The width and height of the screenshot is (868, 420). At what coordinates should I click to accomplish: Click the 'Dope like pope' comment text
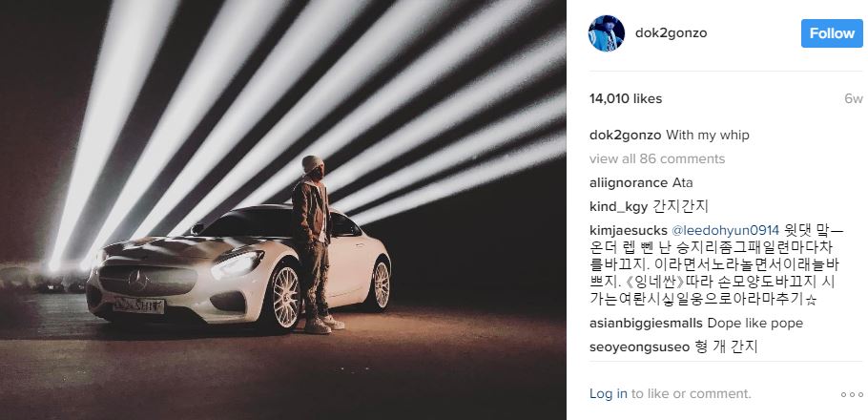coord(755,323)
